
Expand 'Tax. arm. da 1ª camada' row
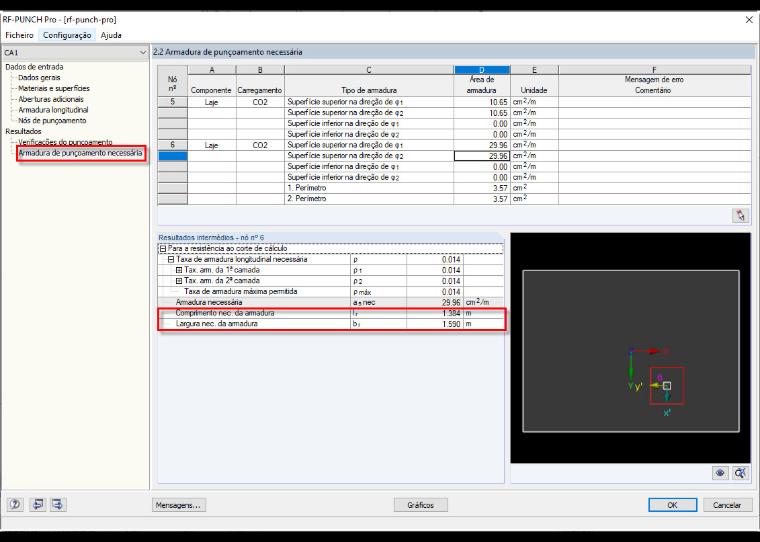(x=179, y=270)
